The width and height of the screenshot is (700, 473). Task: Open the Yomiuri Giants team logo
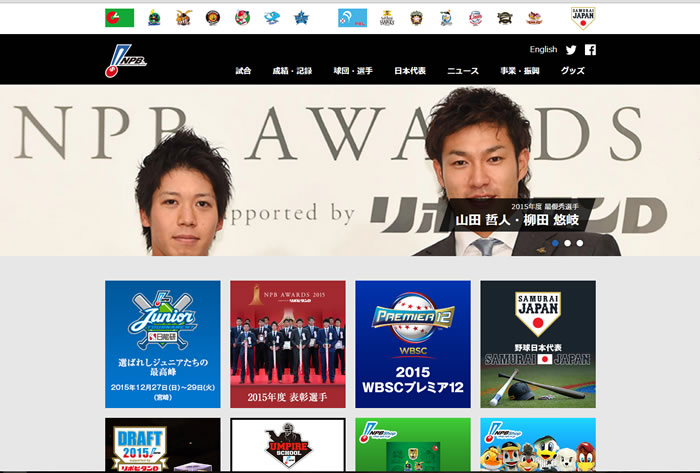tap(183, 18)
